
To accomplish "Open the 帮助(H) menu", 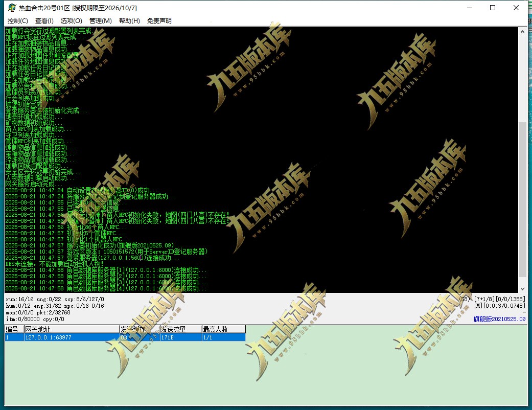I will click(x=129, y=20).
